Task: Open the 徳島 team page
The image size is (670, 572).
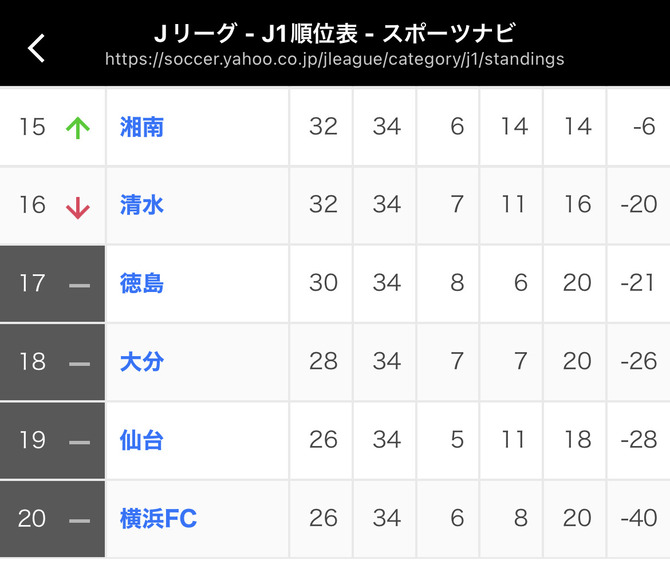Action: coord(142,283)
